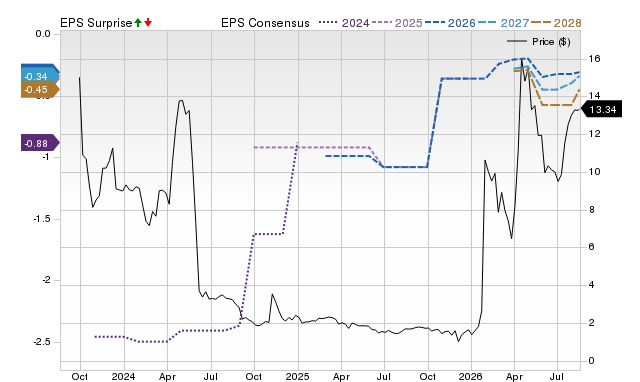Click the 2025 x-axis label

297,376
